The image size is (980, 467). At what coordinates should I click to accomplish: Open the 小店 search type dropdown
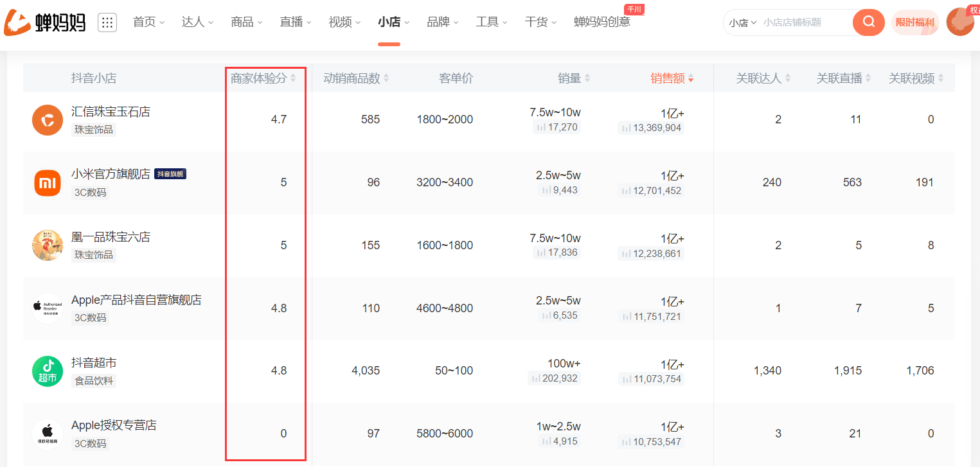(x=743, y=22)
